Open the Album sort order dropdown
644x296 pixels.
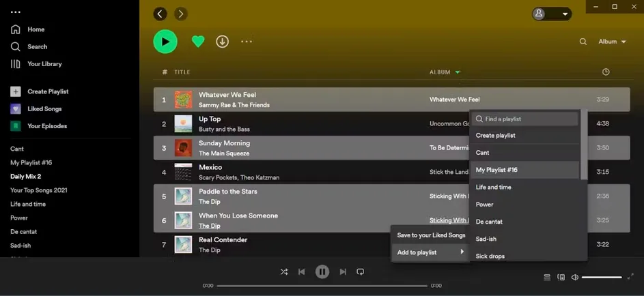pos(612,42)
